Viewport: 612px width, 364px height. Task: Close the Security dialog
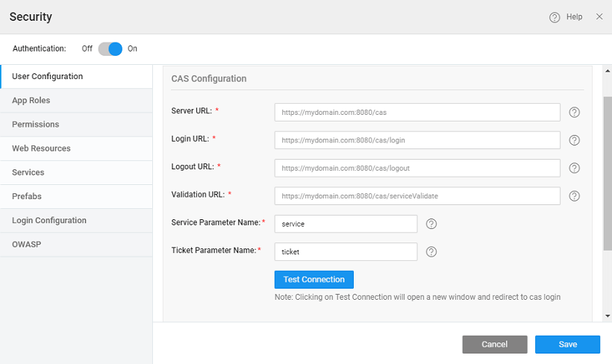pos(599,16)
